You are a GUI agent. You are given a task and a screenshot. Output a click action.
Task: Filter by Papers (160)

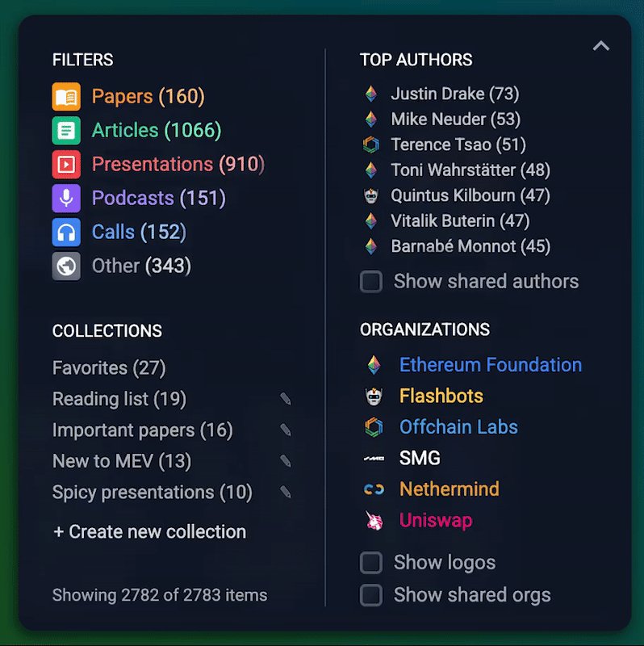coord(148,96)
